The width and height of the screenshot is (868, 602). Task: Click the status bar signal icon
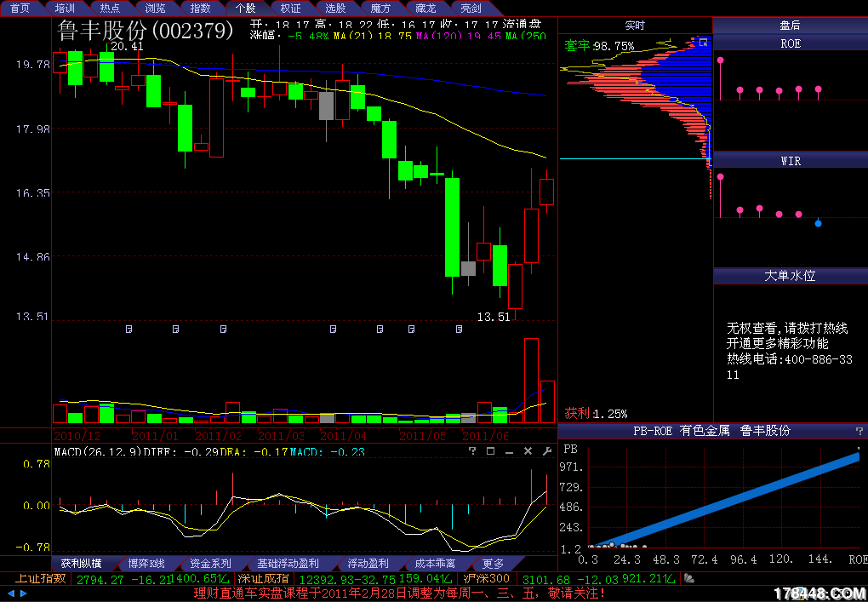[689, 579]
